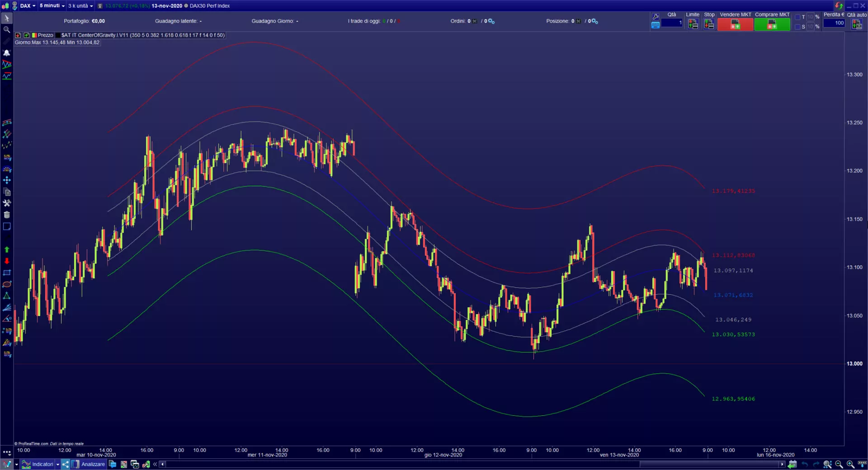Click the 12.963,95406 lower band value
868x470 pixels.
733,399
